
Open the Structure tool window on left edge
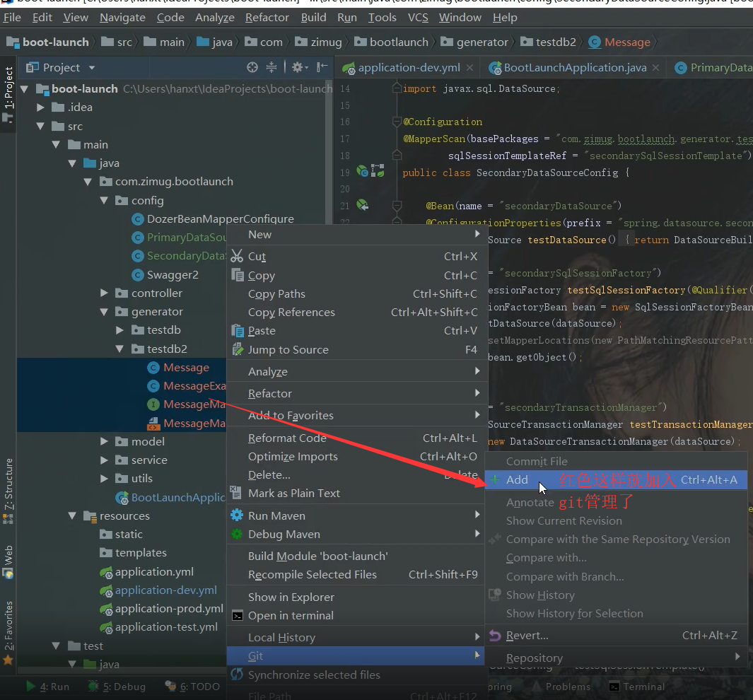pyautogui.click(x=8, y=491)
